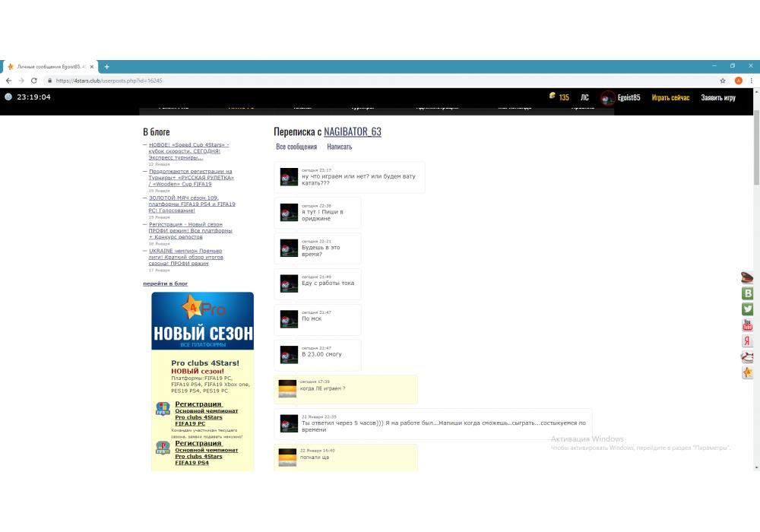Click the red-white ball side icon
760x532 pixels.
tap(747, 357)
